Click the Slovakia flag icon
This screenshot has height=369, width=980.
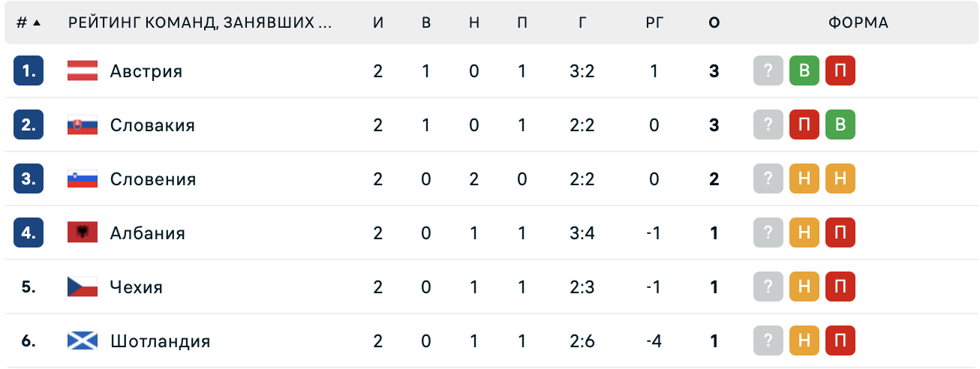pyautogui.click(x=83, y=125)
